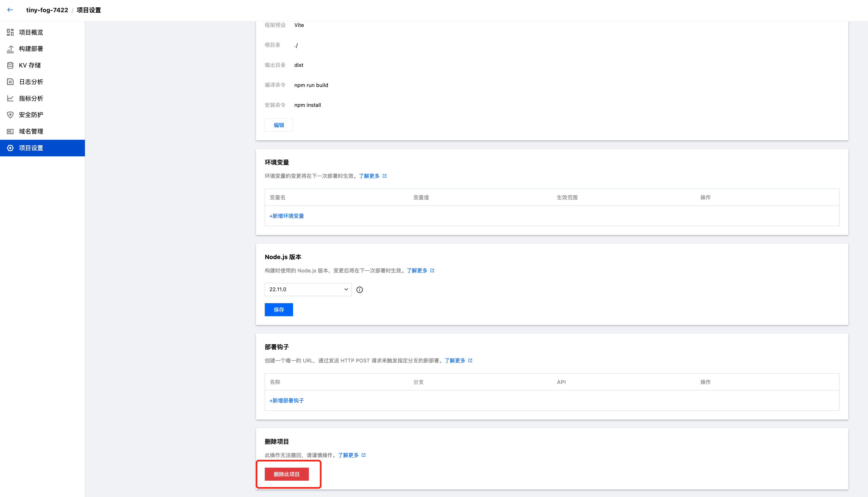Open the Node.js version 22.11.0 dropdown

click(x=308, y=290)
